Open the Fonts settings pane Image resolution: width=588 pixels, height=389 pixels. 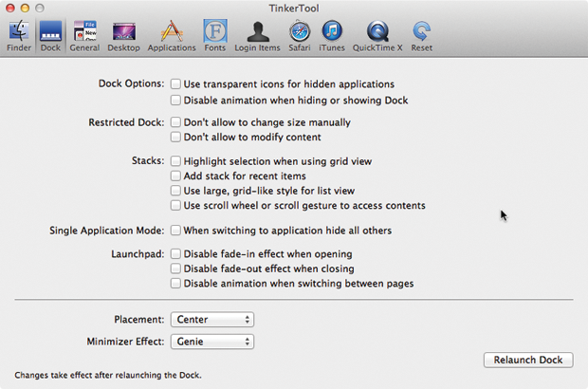click(x=215, y=36)
